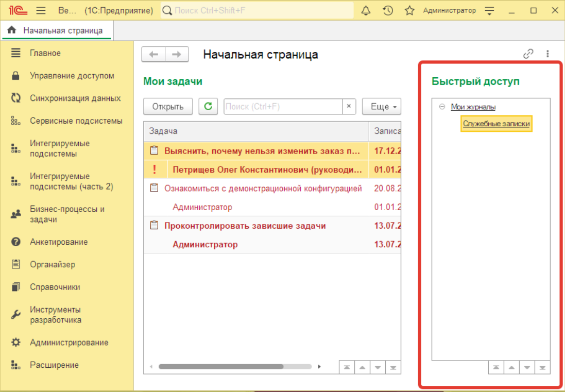Navigate back with the left arrow

tap(153, 54)
